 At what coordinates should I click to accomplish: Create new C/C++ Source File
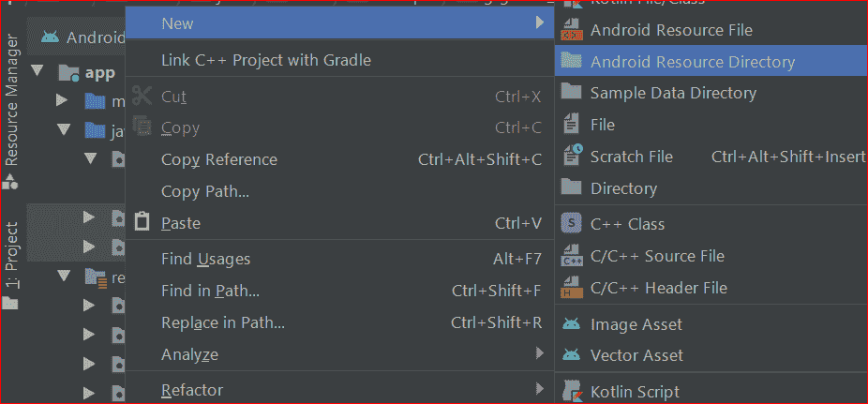711,256
